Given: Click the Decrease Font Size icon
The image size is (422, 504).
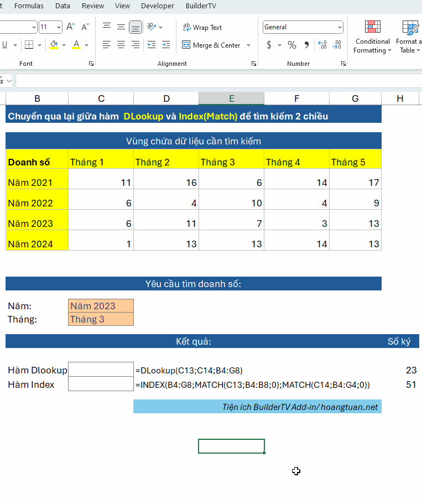Looking at the screenshot, I should 85,27.
